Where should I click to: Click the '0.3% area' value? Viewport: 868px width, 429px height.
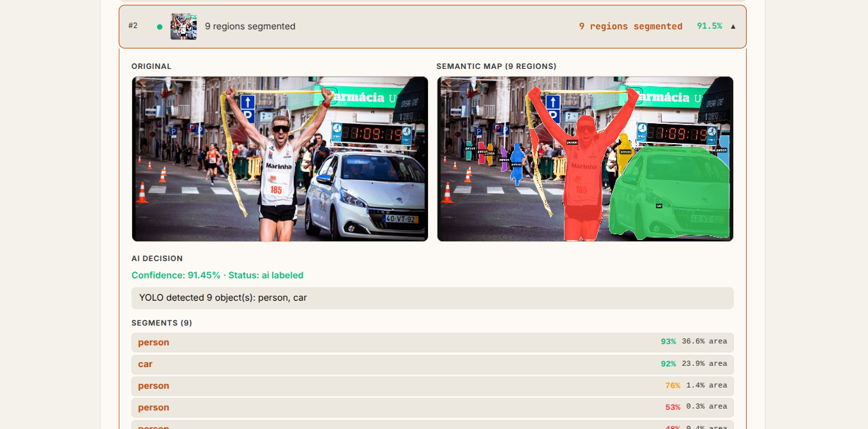(706, 407)
